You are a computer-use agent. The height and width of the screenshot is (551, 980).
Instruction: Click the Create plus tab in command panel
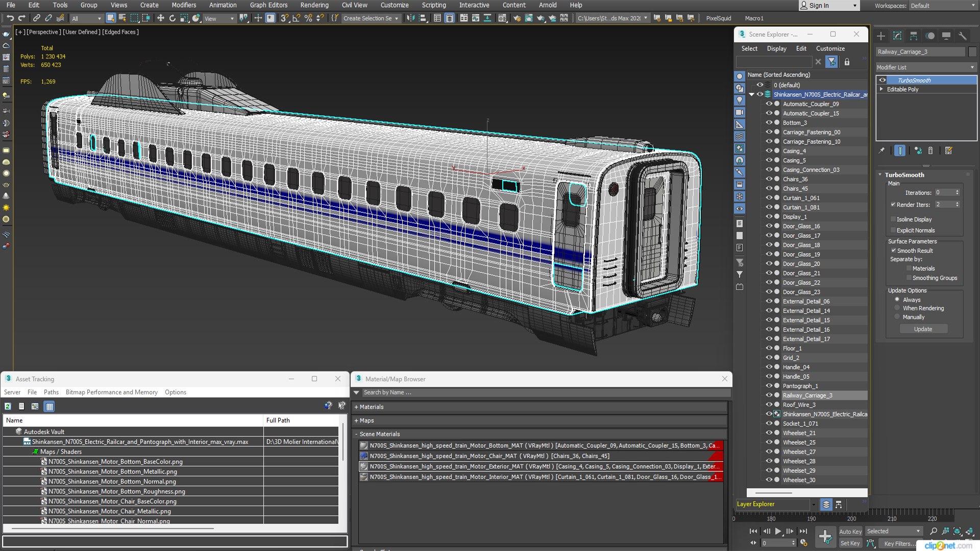tap(881, 36)
